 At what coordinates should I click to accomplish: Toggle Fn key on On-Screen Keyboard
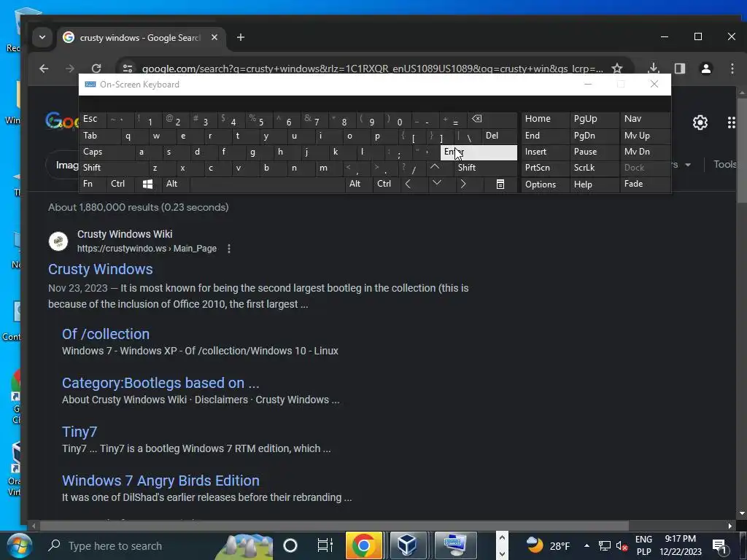93,184
